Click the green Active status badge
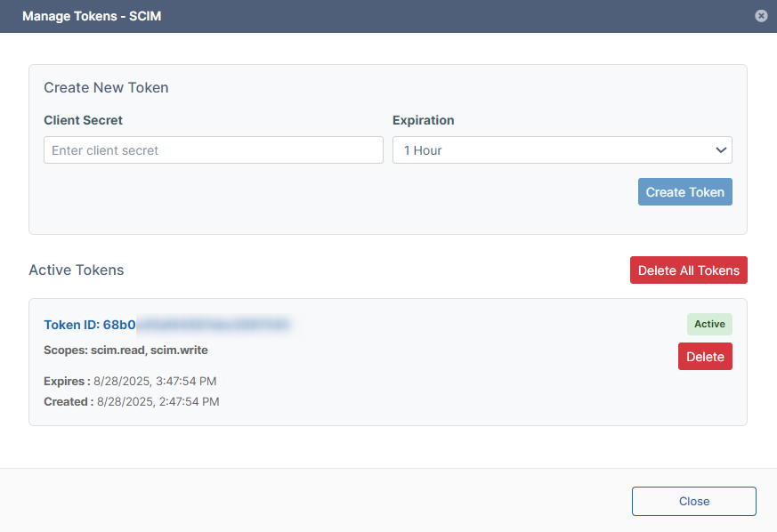Viewport: 777px width, 532px height. (x=708, y=324)
